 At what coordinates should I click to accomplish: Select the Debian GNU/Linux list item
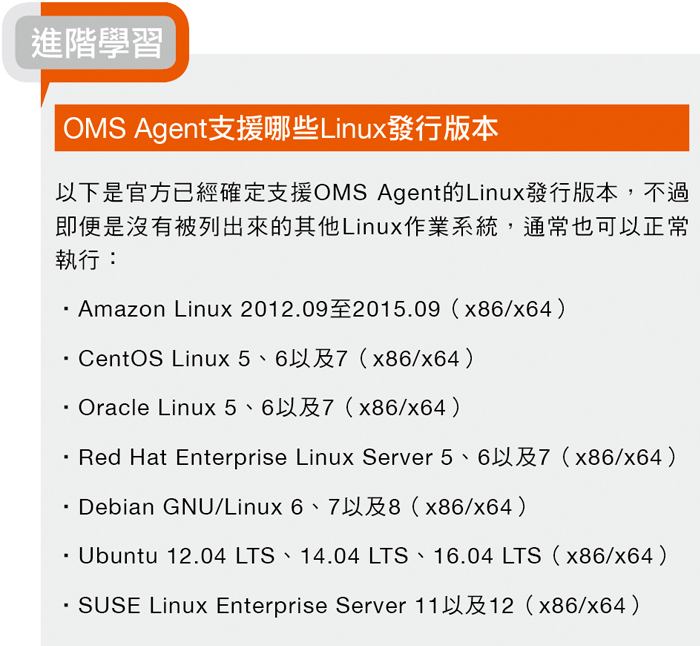296,507
